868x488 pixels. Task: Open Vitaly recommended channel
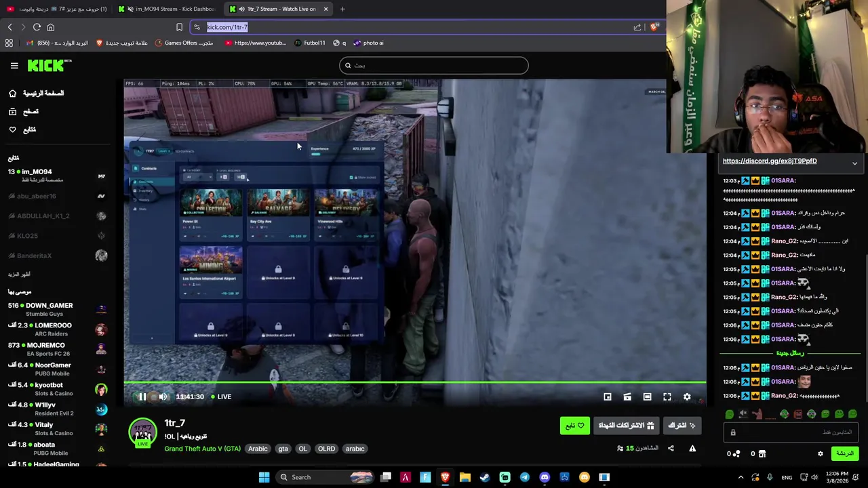[x=57, y=428]
